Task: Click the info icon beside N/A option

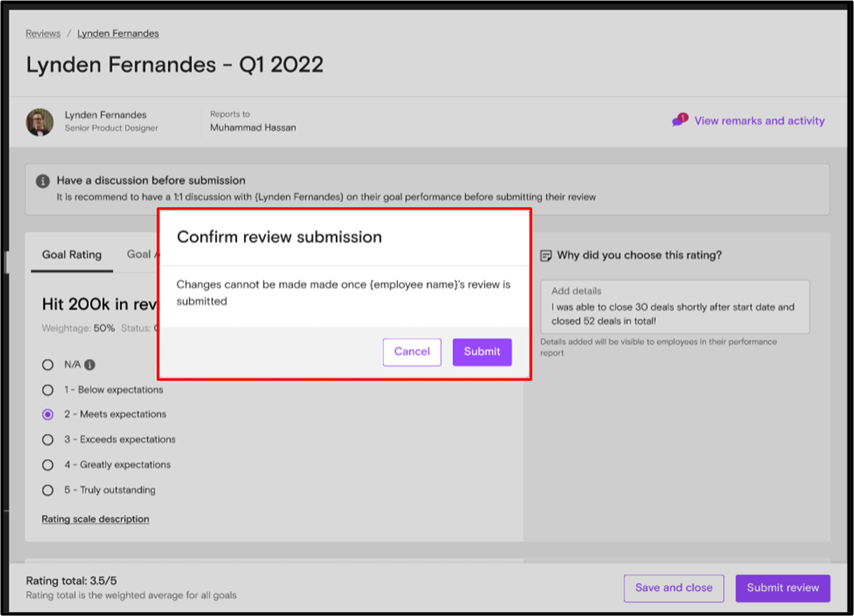Action: [x=89, y=365]
